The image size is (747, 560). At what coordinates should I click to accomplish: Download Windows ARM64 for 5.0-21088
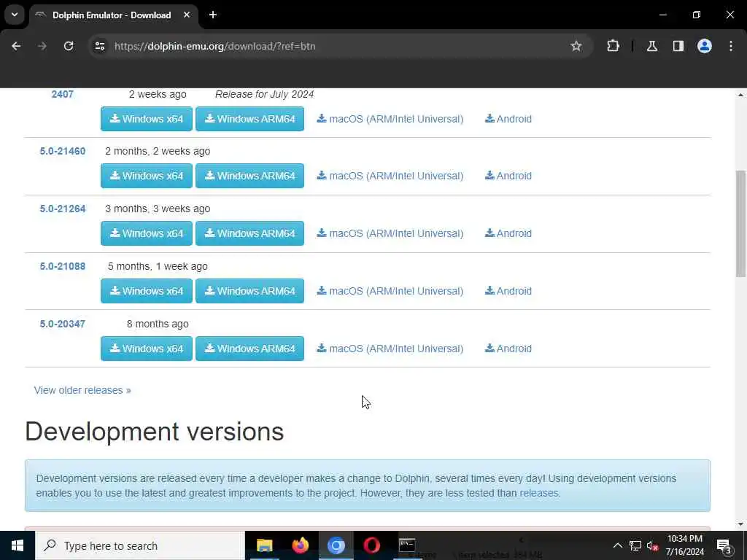point(249,291)
